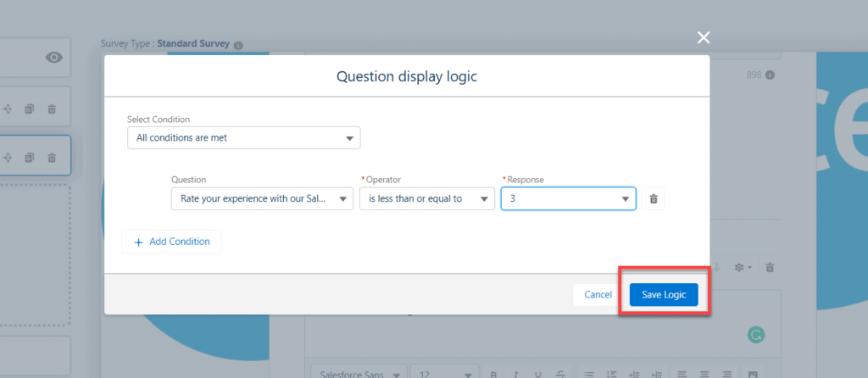Open the Response dropdown showing 3
The width and height of the screenshot is (868, 378).
point(568,198)
